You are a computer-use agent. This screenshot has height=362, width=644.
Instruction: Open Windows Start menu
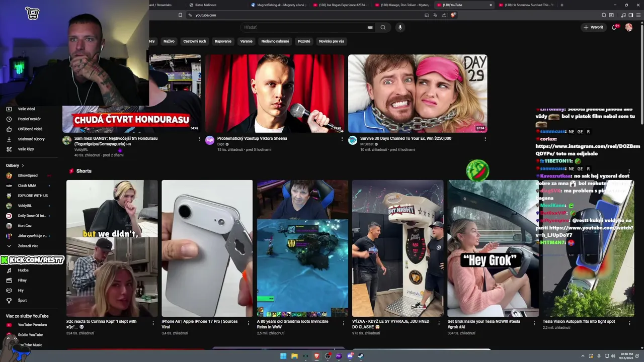coord(283,356)
